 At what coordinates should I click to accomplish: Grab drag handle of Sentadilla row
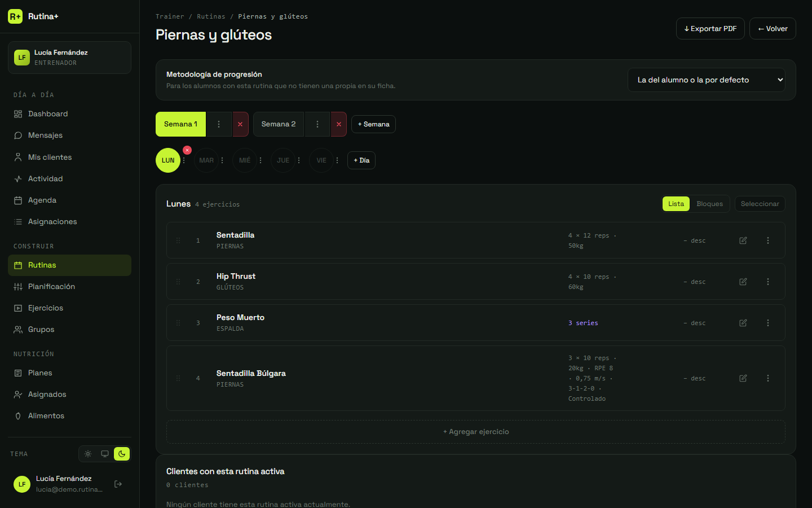pyautogui.click(x=178, y=240)
